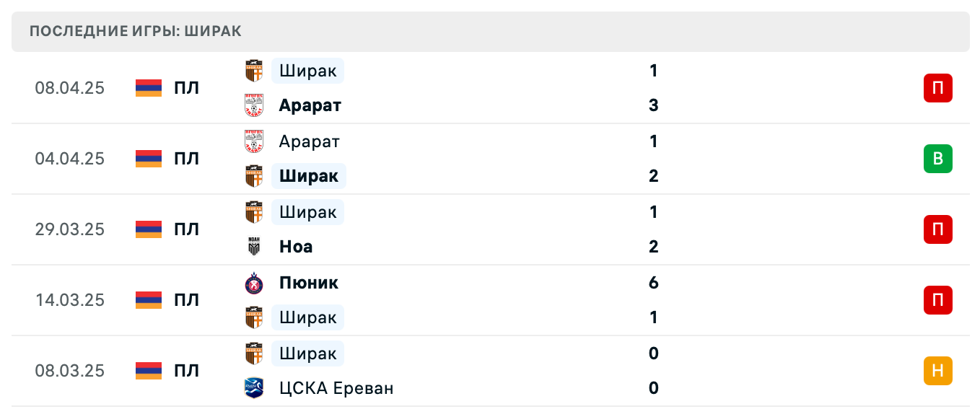980x417 pixels.
Task: Click ПЛ league label in 14.03.25 row
Action: coord(186,300)
